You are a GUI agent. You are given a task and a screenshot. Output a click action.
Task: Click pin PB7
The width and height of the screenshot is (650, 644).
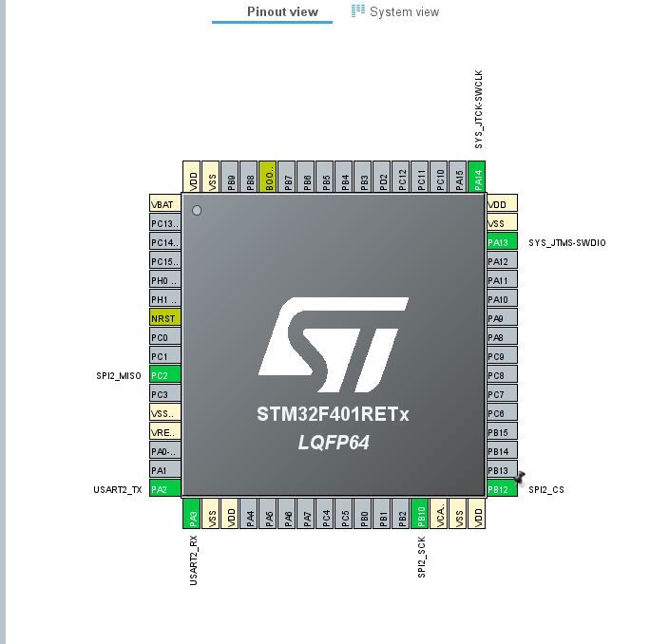(x=286, y=177)
